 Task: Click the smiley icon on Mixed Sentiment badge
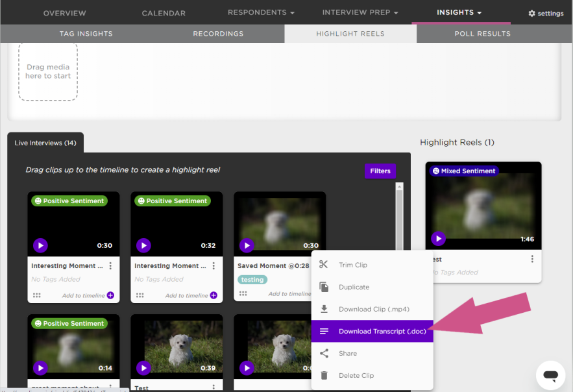coord(436,171)
